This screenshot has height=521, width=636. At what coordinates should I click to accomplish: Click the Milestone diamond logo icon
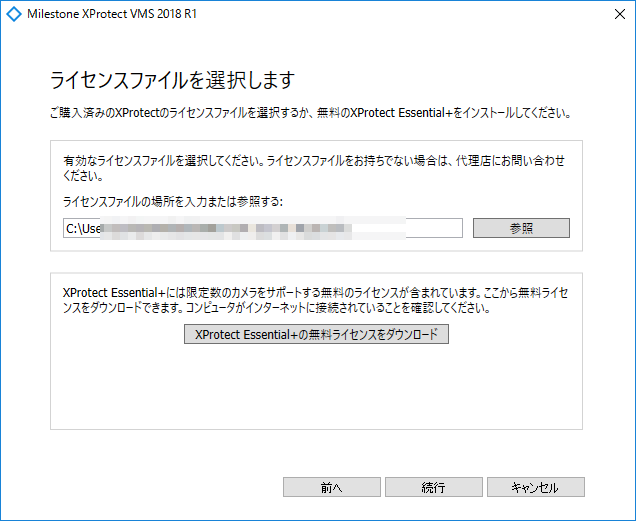click(x=14, y=14)
